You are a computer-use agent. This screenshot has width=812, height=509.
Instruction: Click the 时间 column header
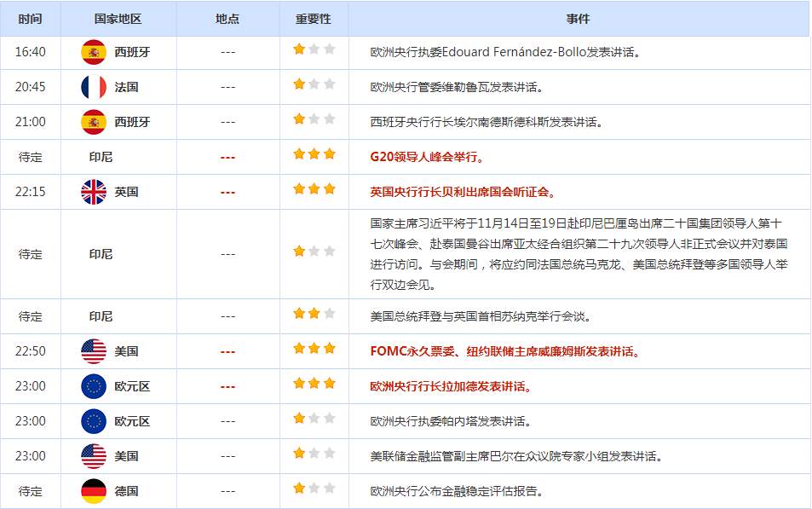click(30, 19)
